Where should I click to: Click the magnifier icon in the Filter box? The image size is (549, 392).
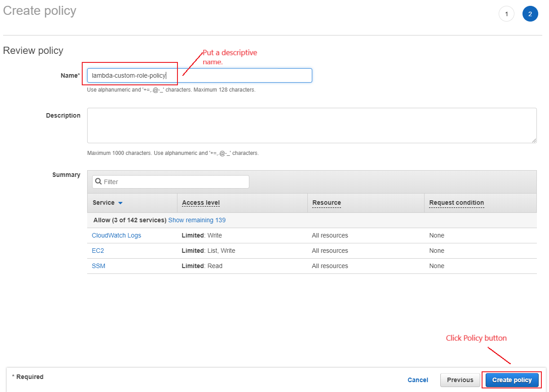tap(99, 181)
